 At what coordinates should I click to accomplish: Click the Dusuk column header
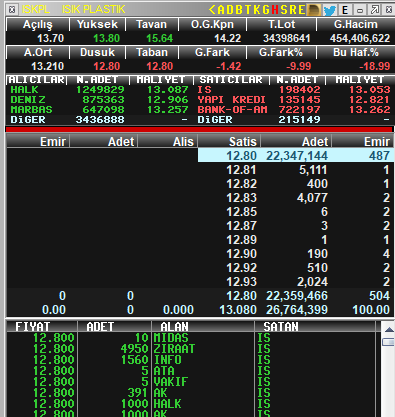pos(97,52)
